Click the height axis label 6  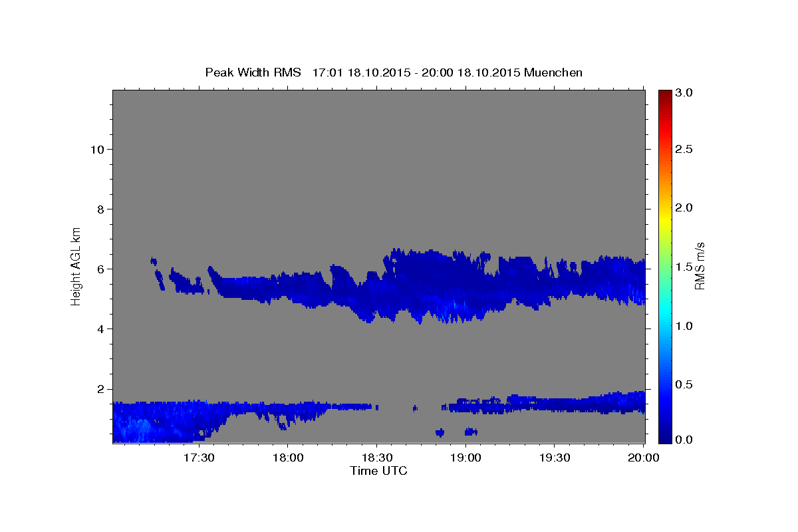pyautogui.click(x=101, y=269)
